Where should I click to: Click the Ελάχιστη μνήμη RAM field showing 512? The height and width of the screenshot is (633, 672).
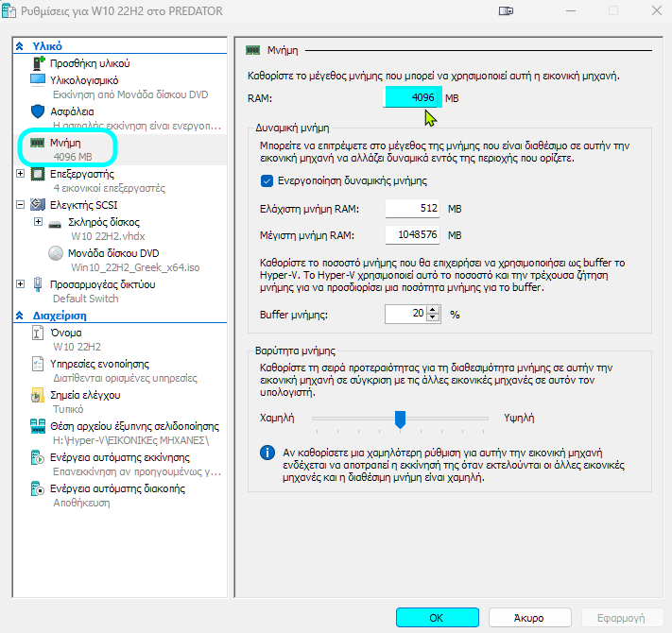click(412, 209)
